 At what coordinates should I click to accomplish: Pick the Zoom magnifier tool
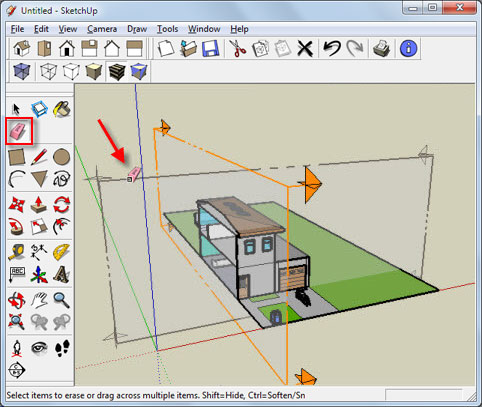(62, 300)
